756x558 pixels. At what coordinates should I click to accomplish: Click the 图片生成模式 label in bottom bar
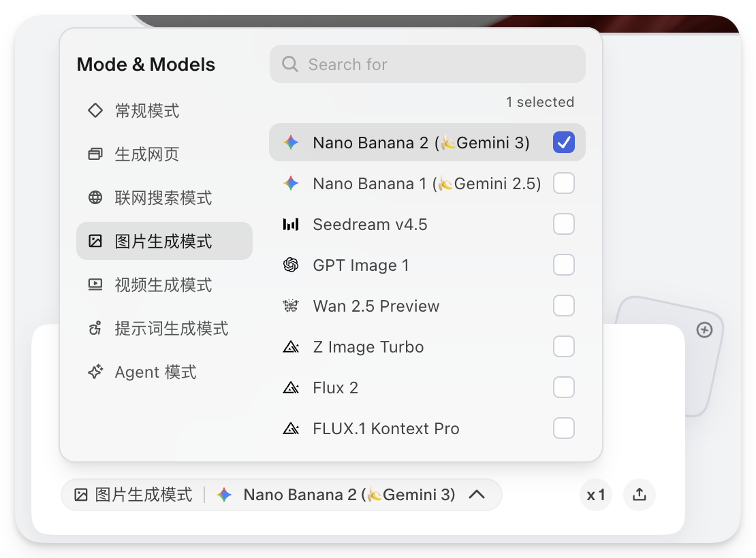144,495
